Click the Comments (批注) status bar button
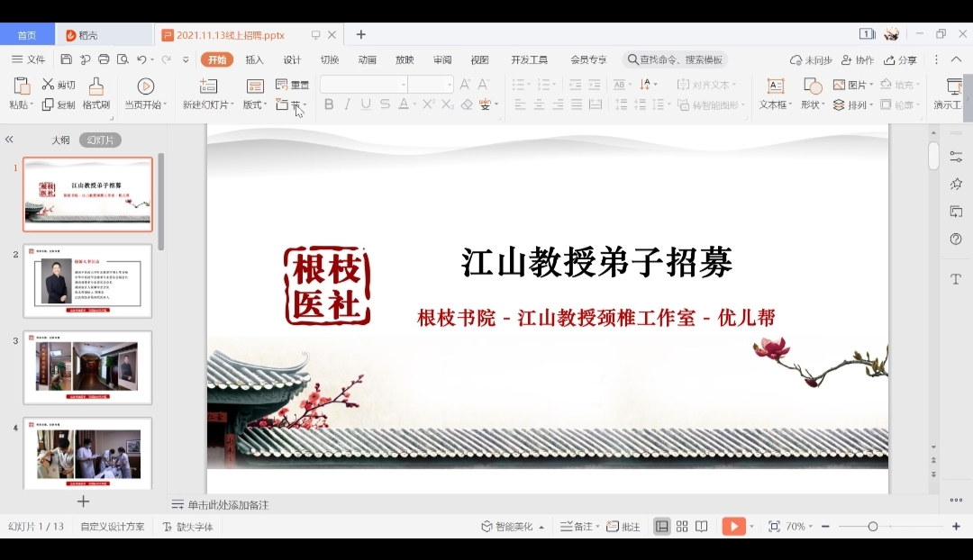The width and height of the screenshot is (973, 560). [x=623, y=527]
